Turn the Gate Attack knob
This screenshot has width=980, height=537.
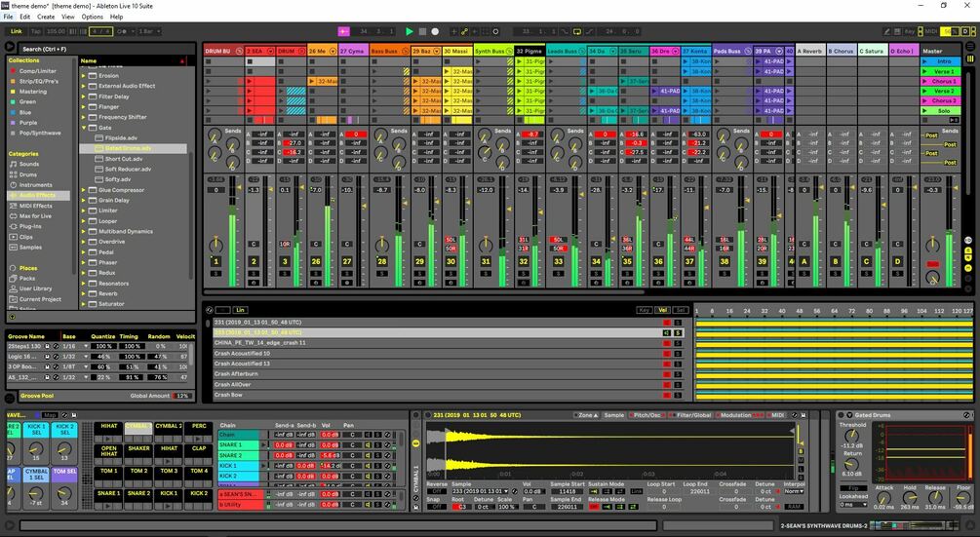(x=883, y=498)
